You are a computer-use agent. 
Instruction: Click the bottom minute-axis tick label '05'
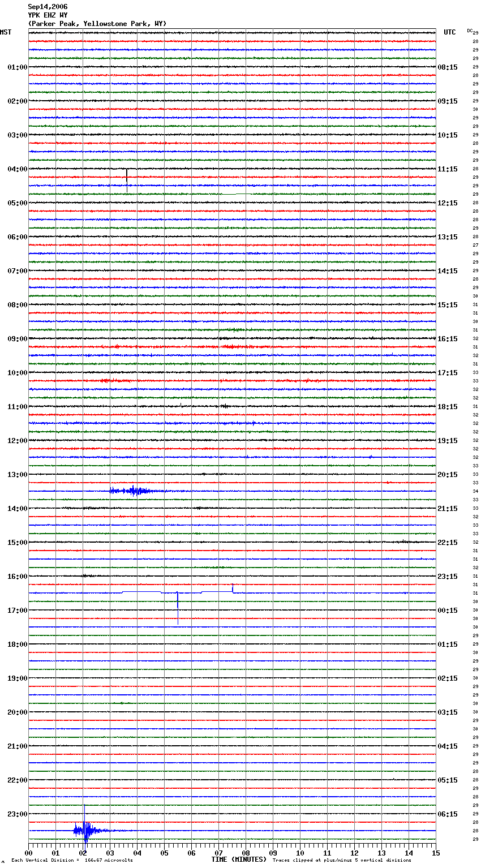[x=164, y=853]
